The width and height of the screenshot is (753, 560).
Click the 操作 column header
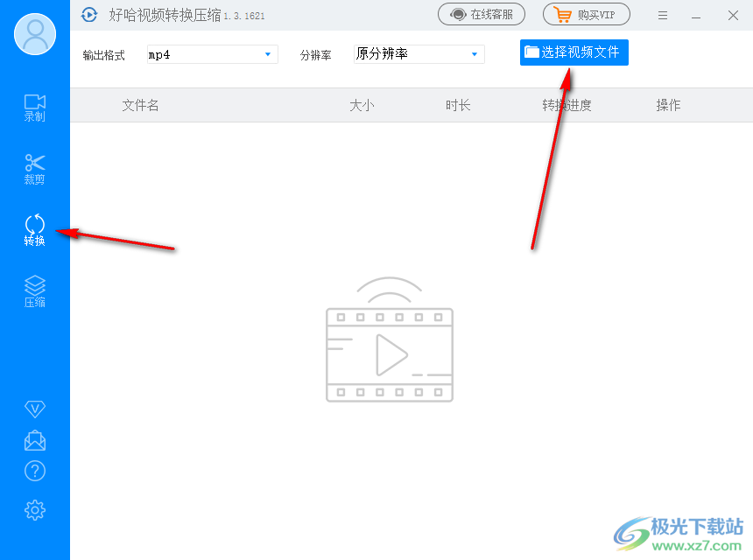point(668,105)
